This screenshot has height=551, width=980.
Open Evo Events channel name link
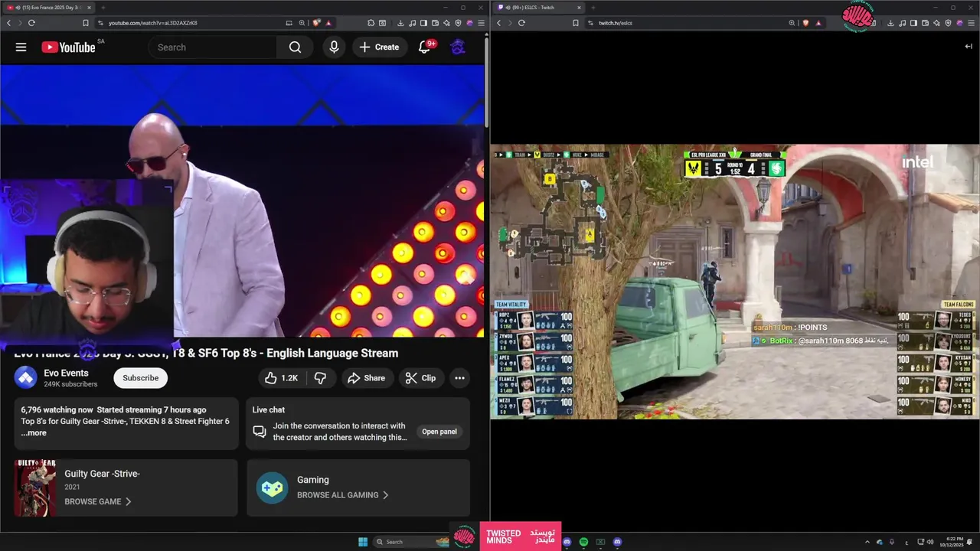click(66, 373)
